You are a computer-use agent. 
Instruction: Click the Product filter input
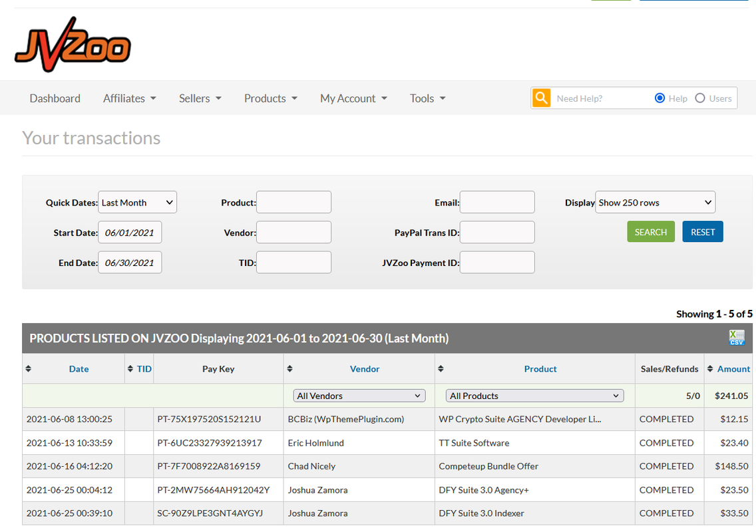click(x=293, y=202)
